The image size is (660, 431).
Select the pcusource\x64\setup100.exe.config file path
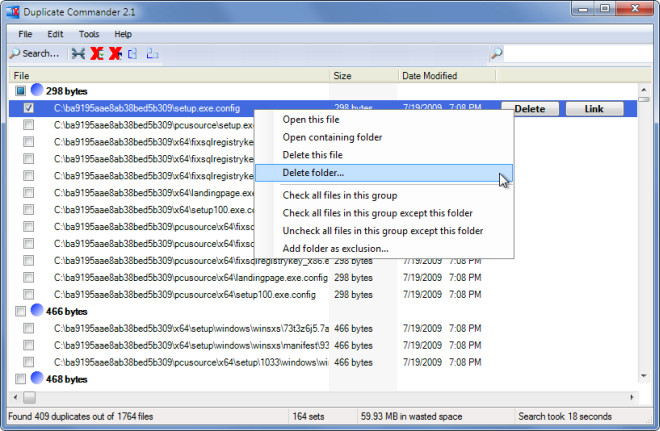pos(185,294)
